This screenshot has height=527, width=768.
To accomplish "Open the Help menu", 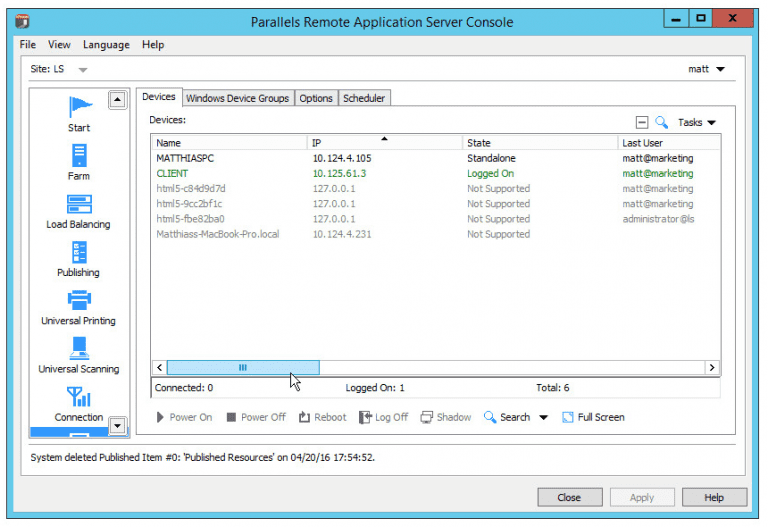I will 153,45.
